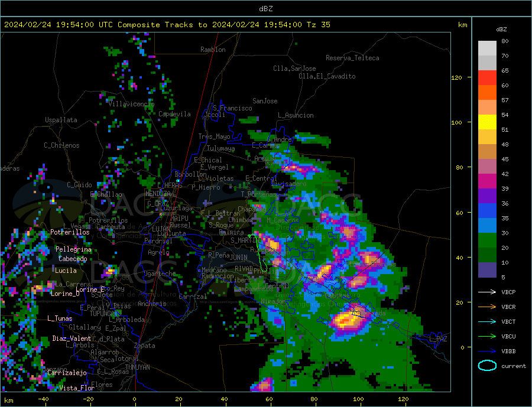The height and width of the screenshot is (407, 532).
Task: Click the 'S_Francisco' map label
Action: (232, 108)
